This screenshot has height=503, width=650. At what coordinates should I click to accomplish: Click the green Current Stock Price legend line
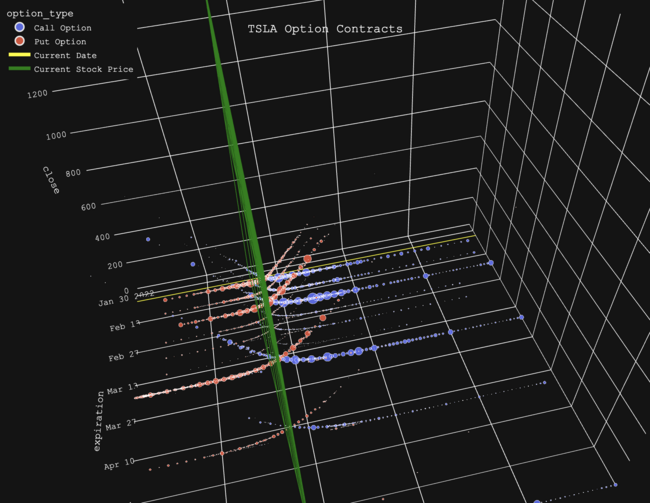[19, 70]
